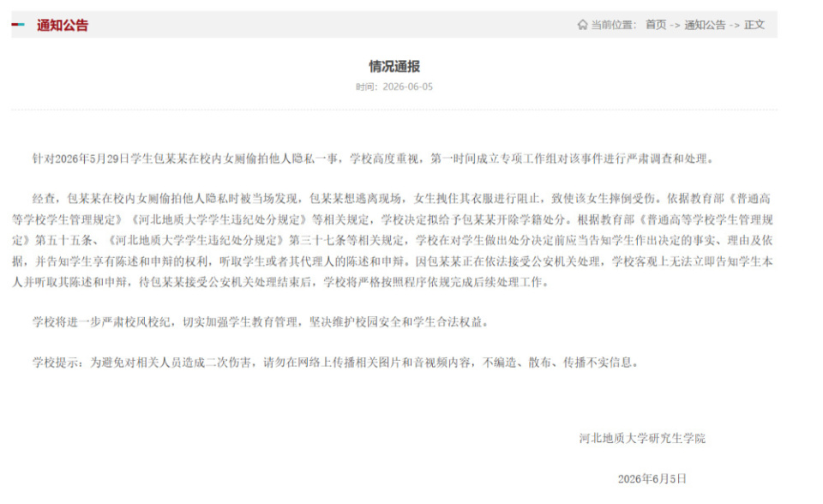Click the red 通知公告 section heading
The image size is (823, 504).
click(63, 25)
